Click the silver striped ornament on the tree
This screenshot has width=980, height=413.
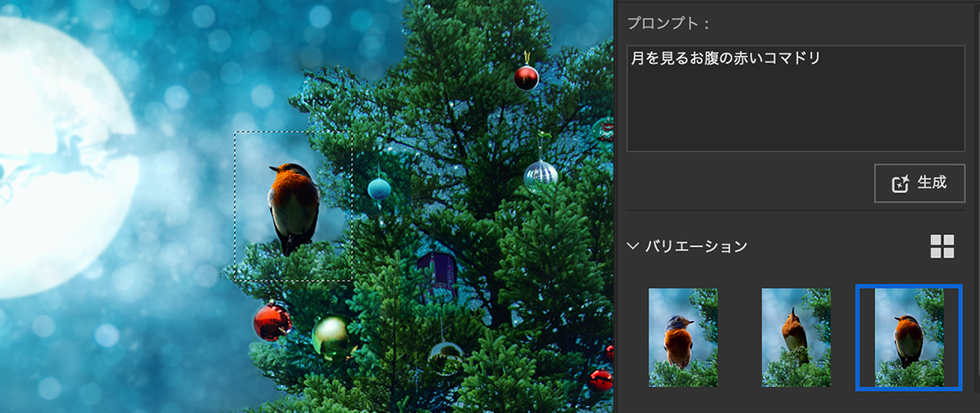tap(541, 173)
